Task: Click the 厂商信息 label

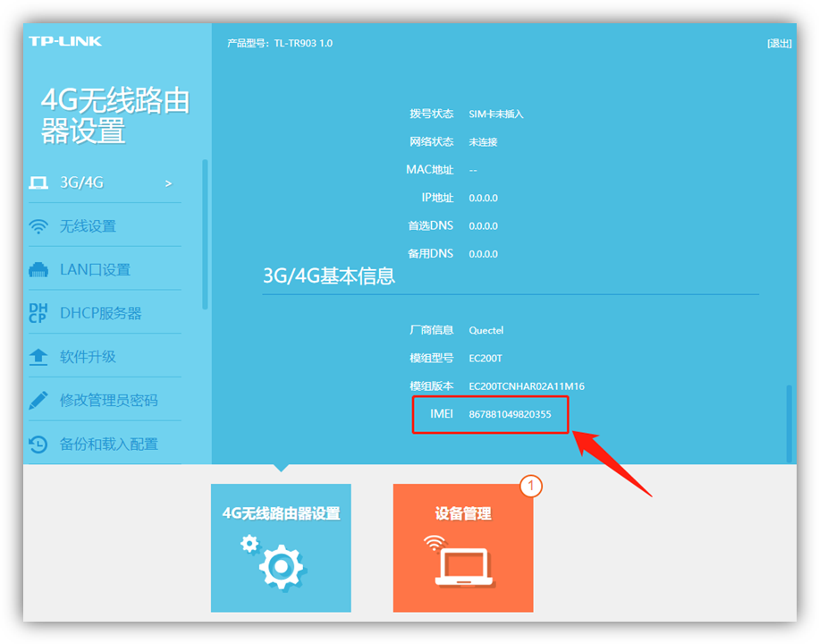Action: tap(432, 330)
